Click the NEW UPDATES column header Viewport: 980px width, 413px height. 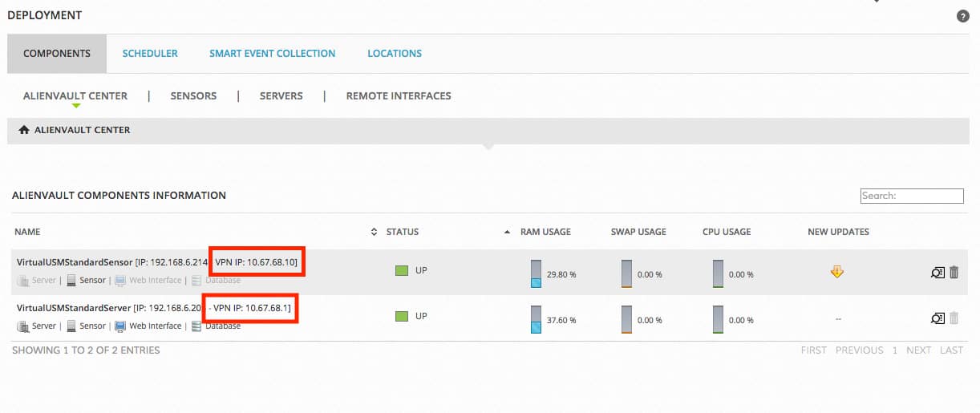point(838,232)
